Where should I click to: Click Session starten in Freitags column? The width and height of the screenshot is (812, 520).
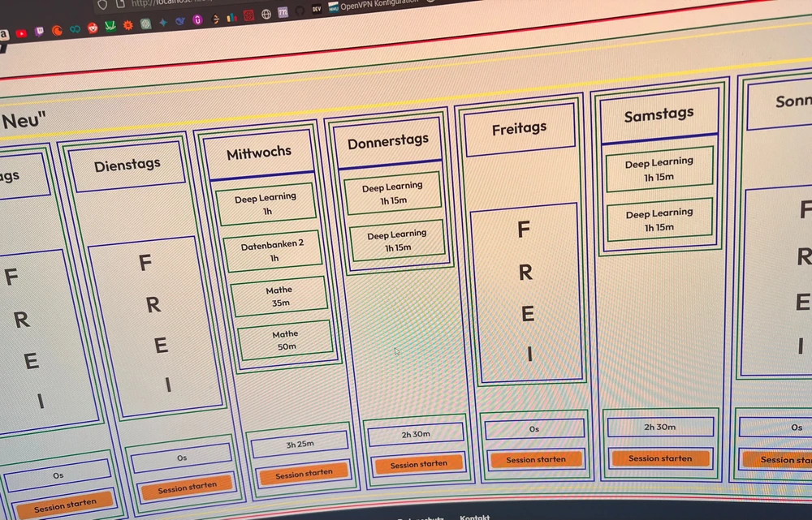tap(536, 459)
